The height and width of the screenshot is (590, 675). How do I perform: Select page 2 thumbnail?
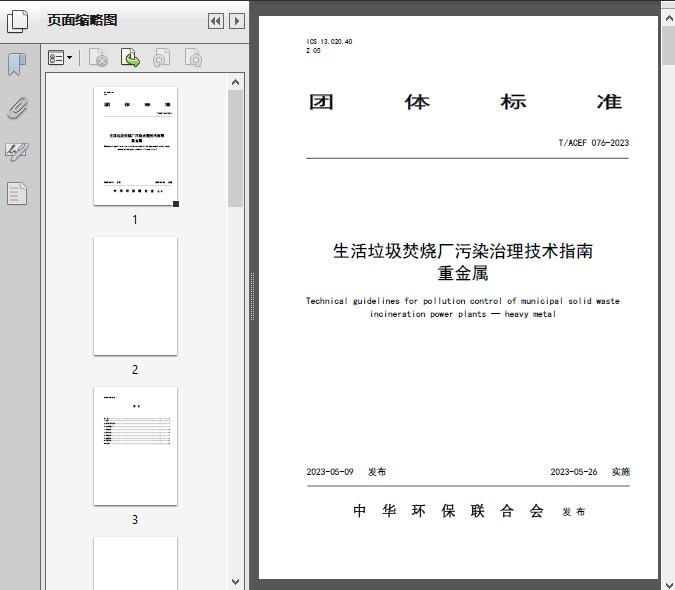[135, 296]
